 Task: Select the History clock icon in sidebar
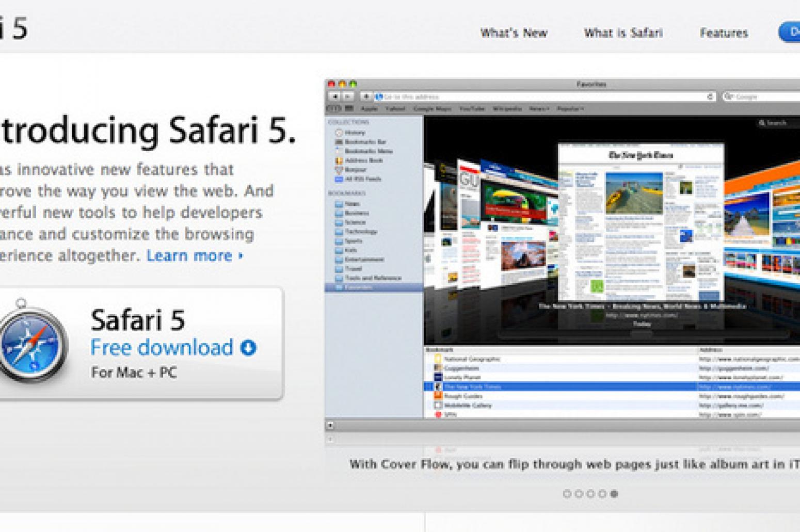click(x=339, y=133)
